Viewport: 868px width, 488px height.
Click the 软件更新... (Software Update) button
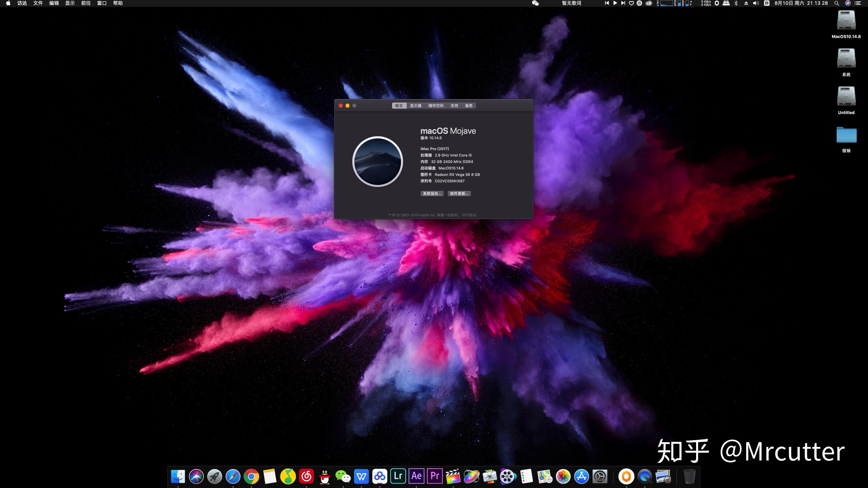pyautogui.click(x=459, y=194)
